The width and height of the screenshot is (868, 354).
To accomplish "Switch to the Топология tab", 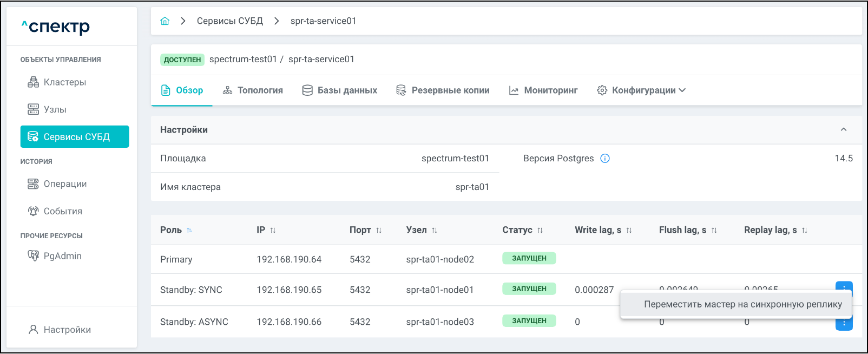I will [253, 90].
